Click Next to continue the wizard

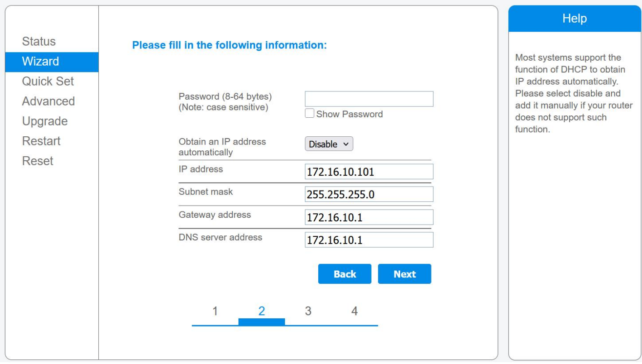[x=404, y=274]
